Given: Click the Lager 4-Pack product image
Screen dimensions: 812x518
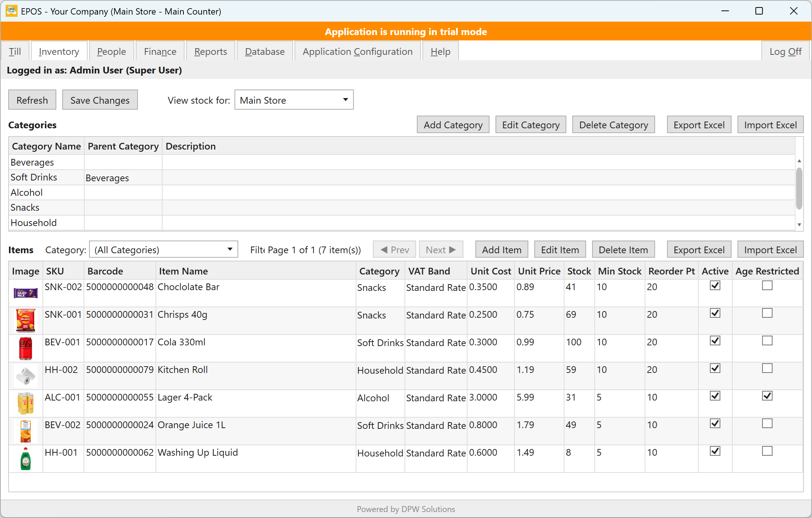Looking at the screenshot, I should pos(25,403).
